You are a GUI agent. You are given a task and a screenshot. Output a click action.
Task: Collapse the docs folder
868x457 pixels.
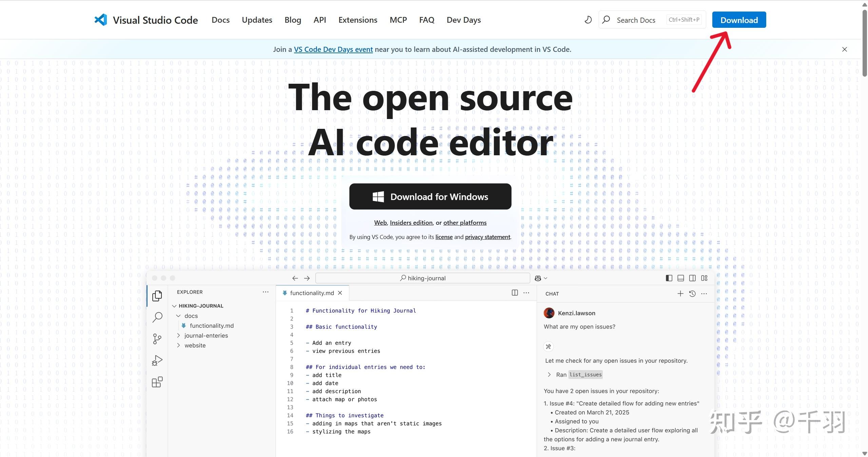(179, 316)
